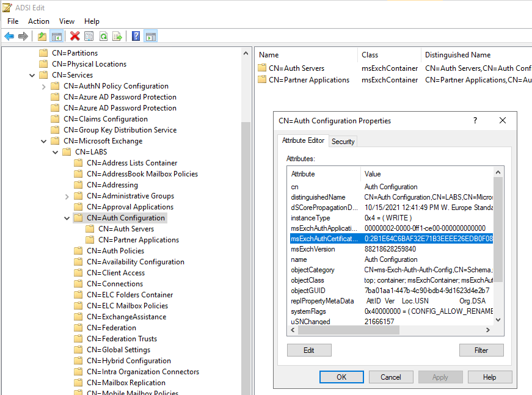This screenshot has width=532, height=395.
Task: Click the Up one level folder icon
Action: (x=42, y=37)
